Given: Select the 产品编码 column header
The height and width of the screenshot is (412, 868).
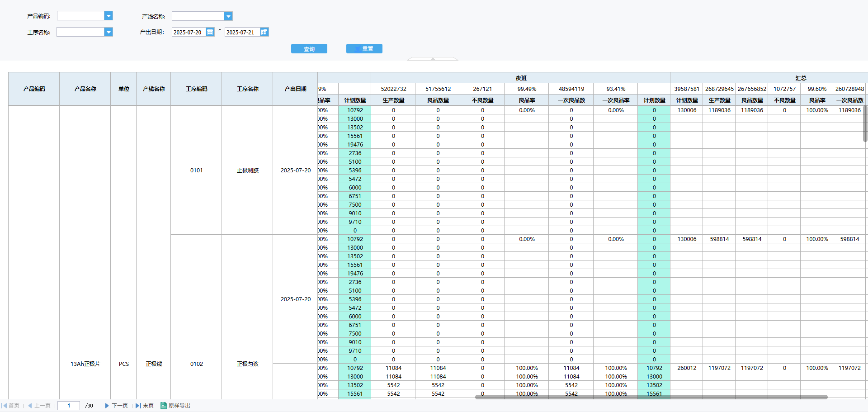Looking at the screenshot, I should (x=34, y=89).
